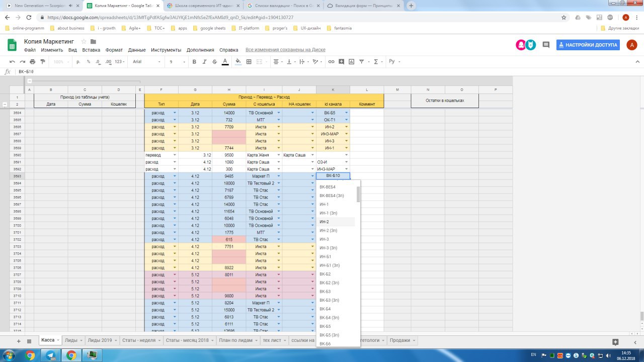Open the Telegram icon in the taskbar
644x362 pixels.
(x=51, y=355)
